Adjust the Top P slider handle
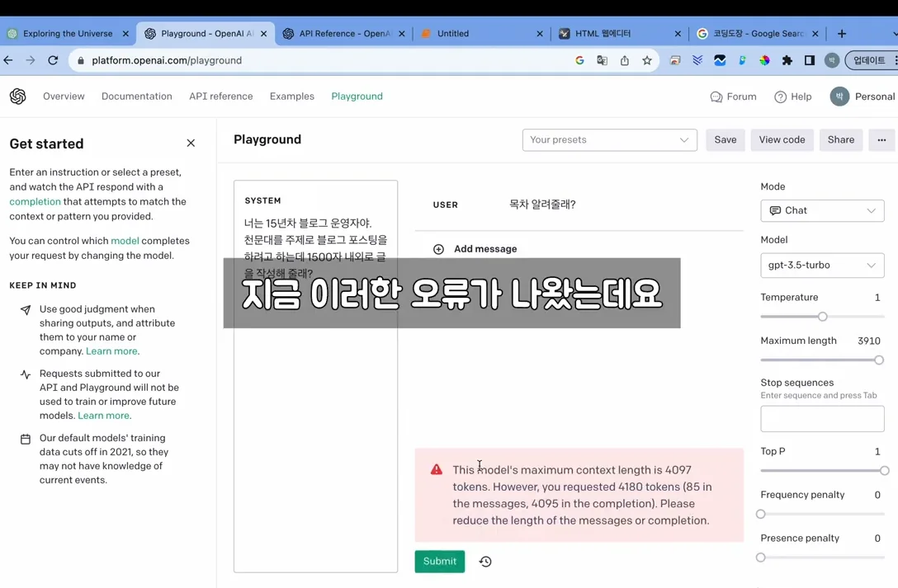898x588 pixels. [884, 470]
